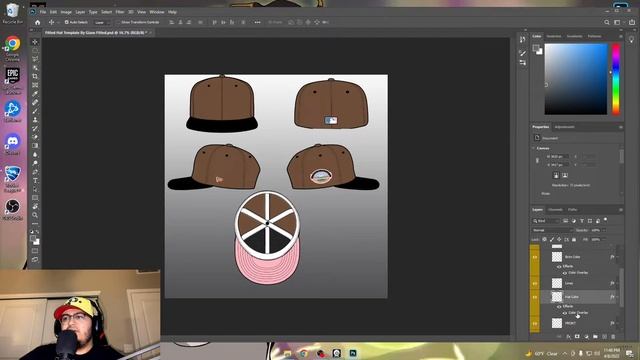Click the landscape canvas orientation button

(x=565, y=175)
